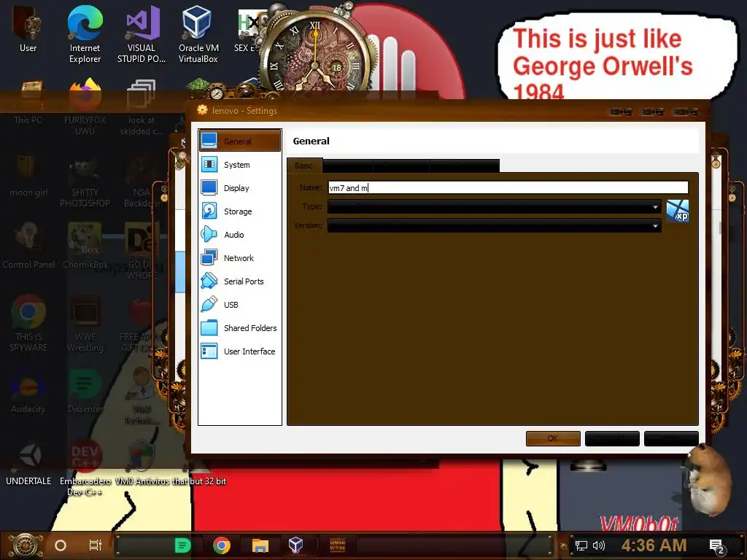Screen dimensions: 747x560
Task: Open the User desktop icon
Action: 28,28
